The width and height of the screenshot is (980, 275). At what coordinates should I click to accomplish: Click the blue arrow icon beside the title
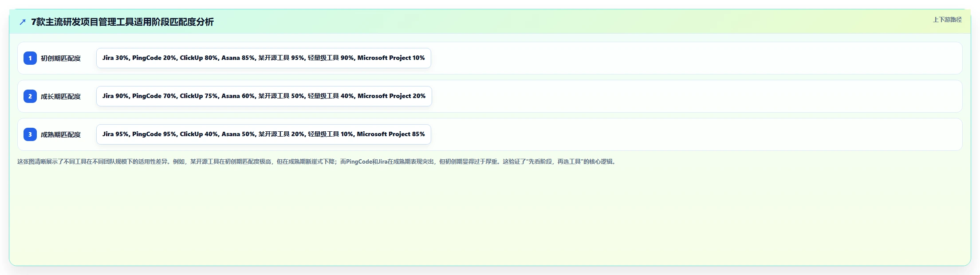[x=23, y=22]
